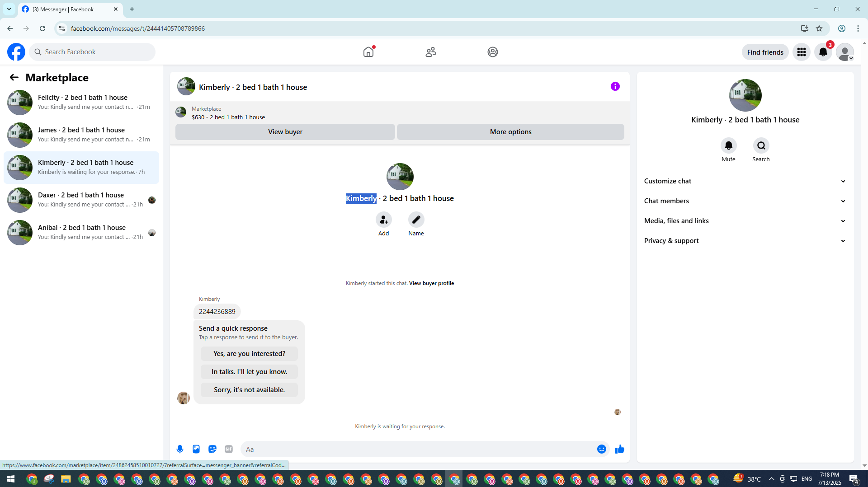Screen dimensions: 868x487
Task: Click the More options button
Action: coord(511,132)
